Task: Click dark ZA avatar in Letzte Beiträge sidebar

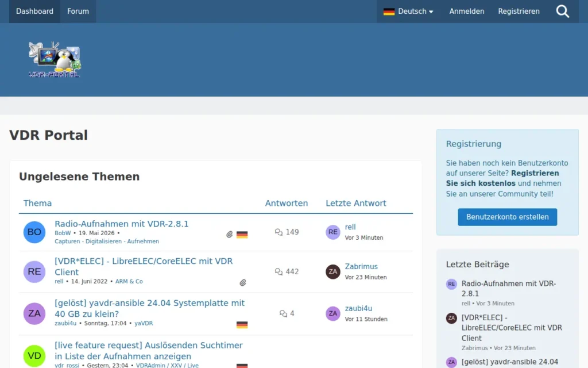Action: [x=451, y=318]
